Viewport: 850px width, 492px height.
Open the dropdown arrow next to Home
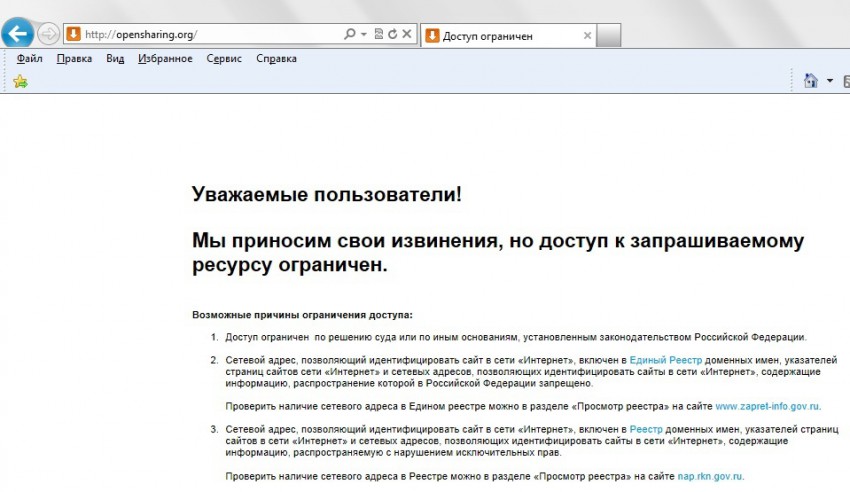click(x=829, y=81)
